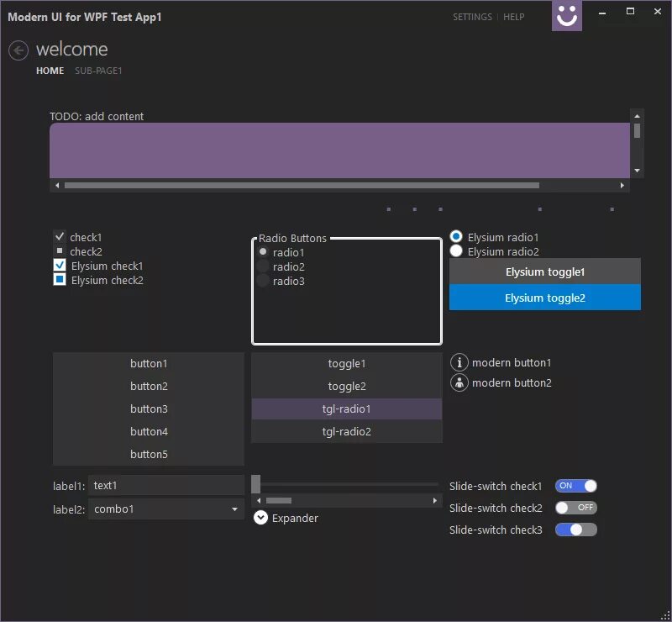
Task: Click the small scrollbar's right arrow
Action: [x=435, y=501]
